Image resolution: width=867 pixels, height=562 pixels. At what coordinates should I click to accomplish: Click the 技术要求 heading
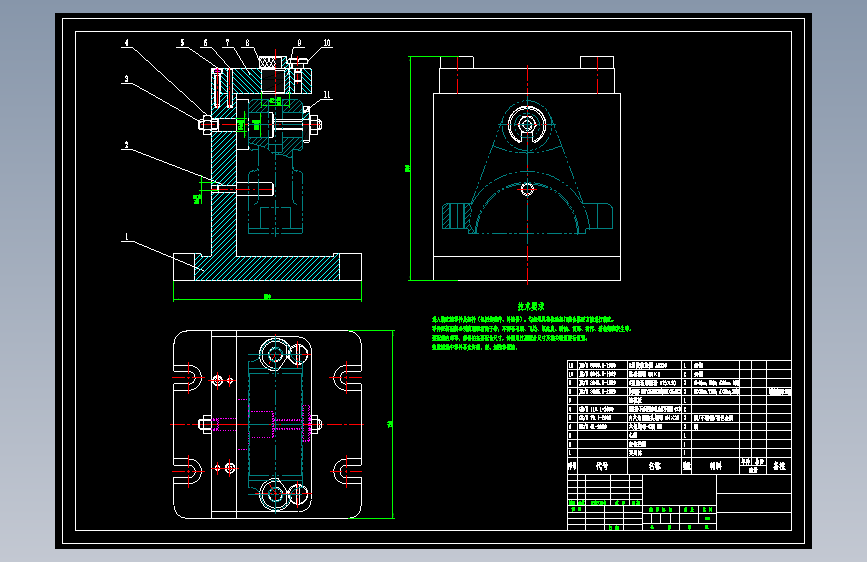531,306
